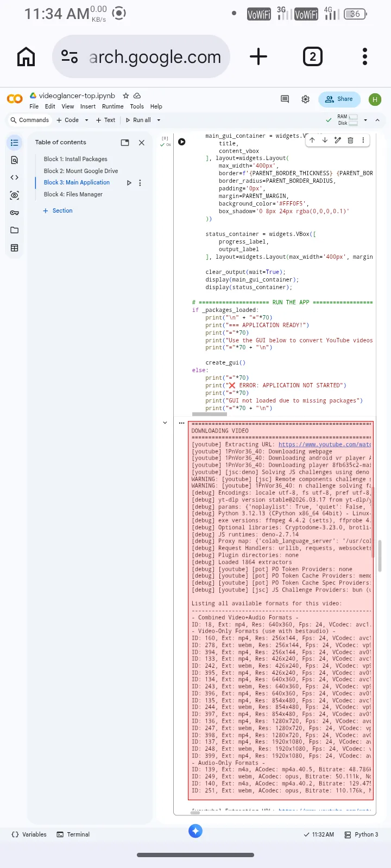
Task: Click the code cell horizontal scrollbar
Action: pos(209,414)
